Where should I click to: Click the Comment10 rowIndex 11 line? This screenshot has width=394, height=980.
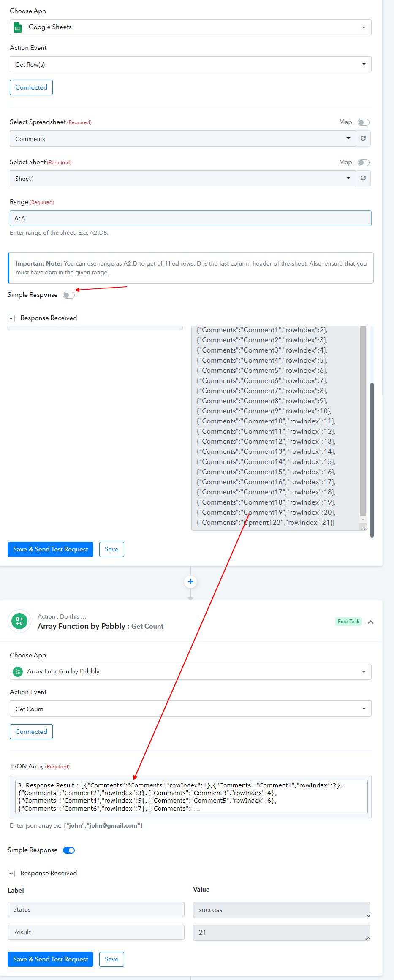266,421
